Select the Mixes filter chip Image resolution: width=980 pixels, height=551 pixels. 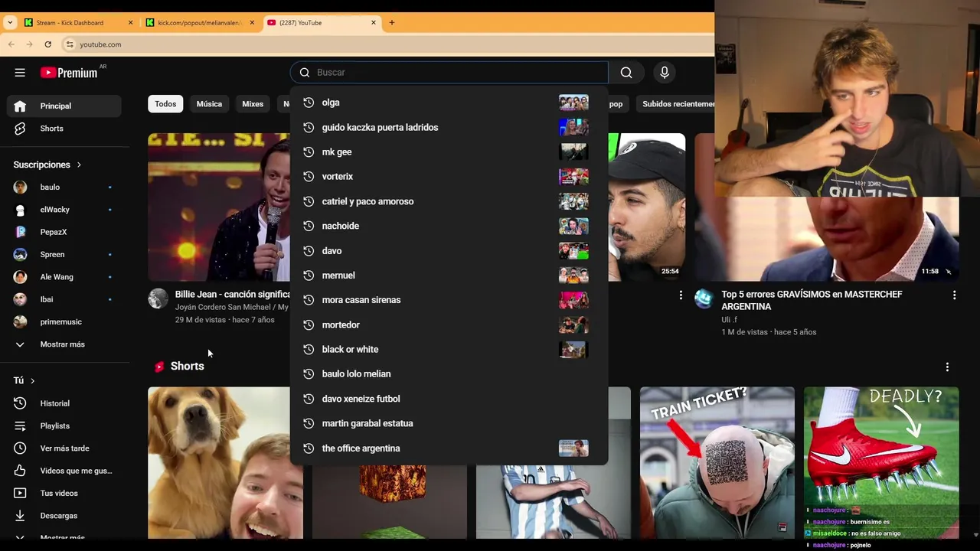[253, 104]
